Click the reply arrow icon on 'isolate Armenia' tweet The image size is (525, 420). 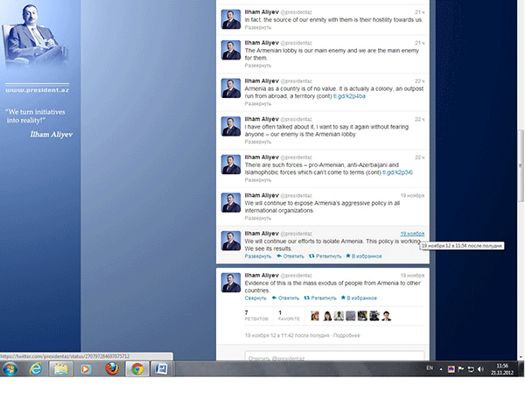pyautogui.click(x=279, y=256)
